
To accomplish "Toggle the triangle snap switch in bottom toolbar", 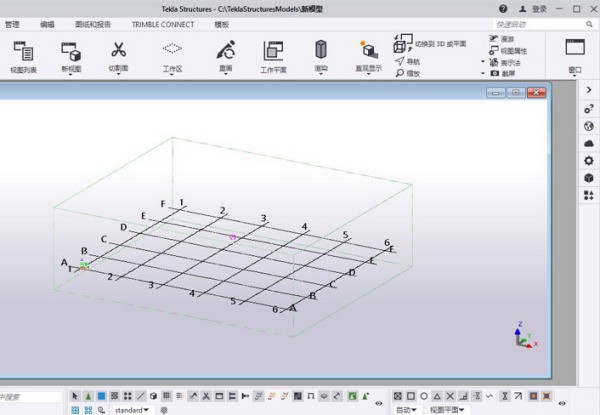I will (x=438, y=396).
